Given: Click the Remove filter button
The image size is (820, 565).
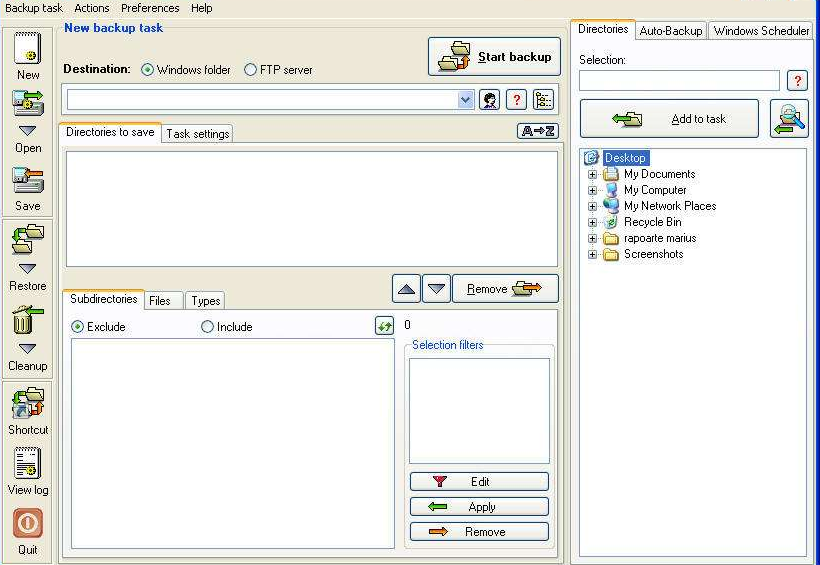Looking at the screenshot, I should point(479,532).
